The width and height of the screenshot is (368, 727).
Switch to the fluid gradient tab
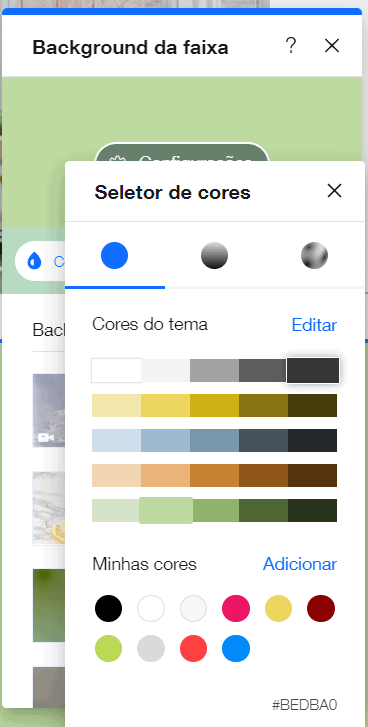[x=314, y=255]
